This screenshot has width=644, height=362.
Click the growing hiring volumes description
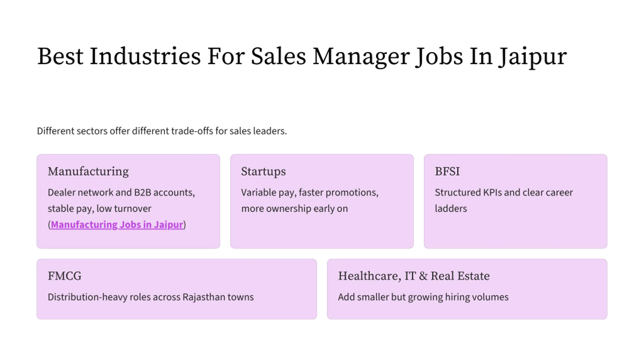pos(423,297)
